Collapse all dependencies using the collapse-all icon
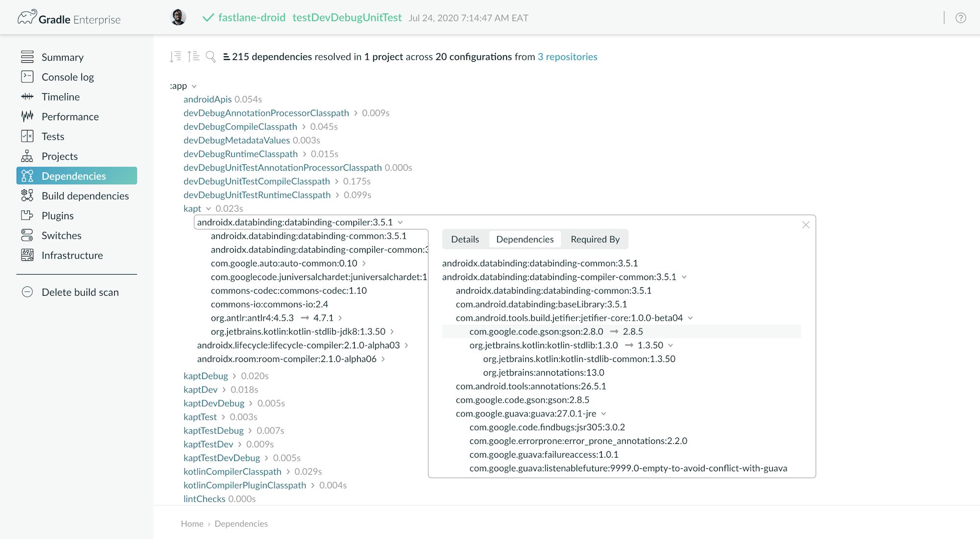Viewport: 980px width, 539px height. 193,56
